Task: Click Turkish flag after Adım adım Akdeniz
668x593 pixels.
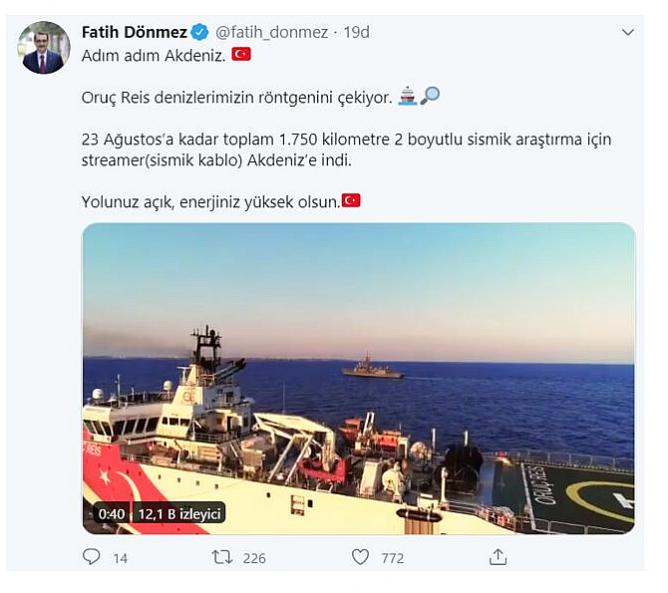Action: coord(241,54)
